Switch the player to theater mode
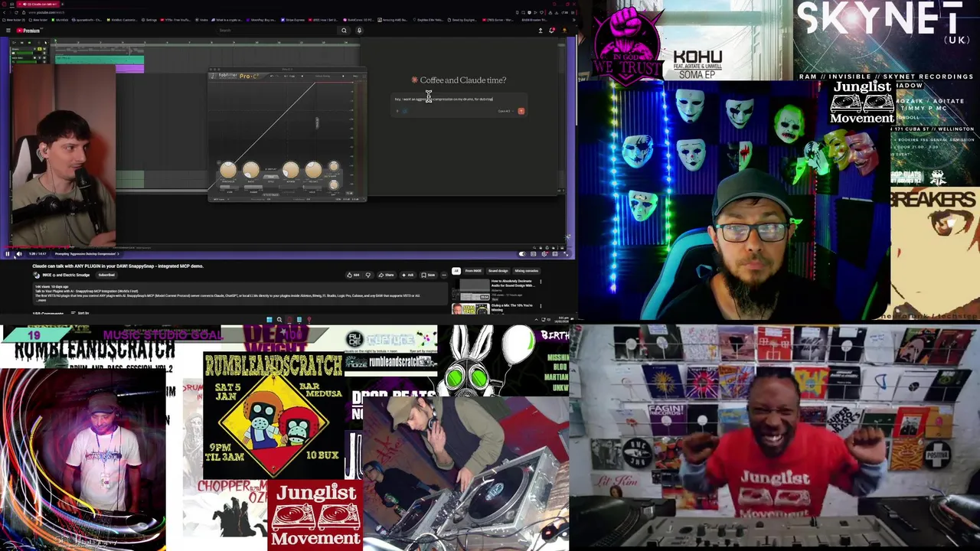Viewport: 980px width, 551px height. click(555, 254)
